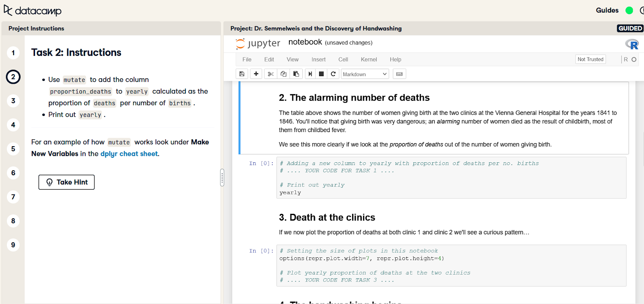Click the Not Trusted notebook button
This screenshot has height=304, width=644.
tap(590, 60)
